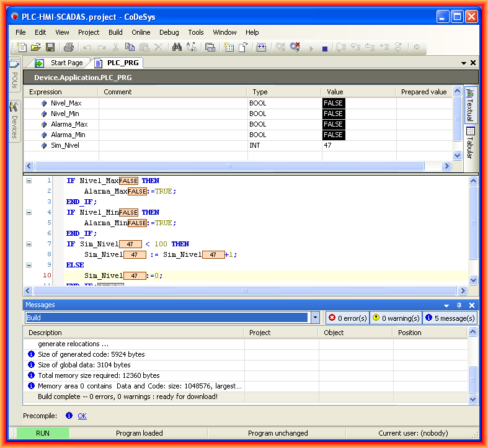Switch to the Tabular view tab
The image size is (488, 448).
click(x=470, y=143)
